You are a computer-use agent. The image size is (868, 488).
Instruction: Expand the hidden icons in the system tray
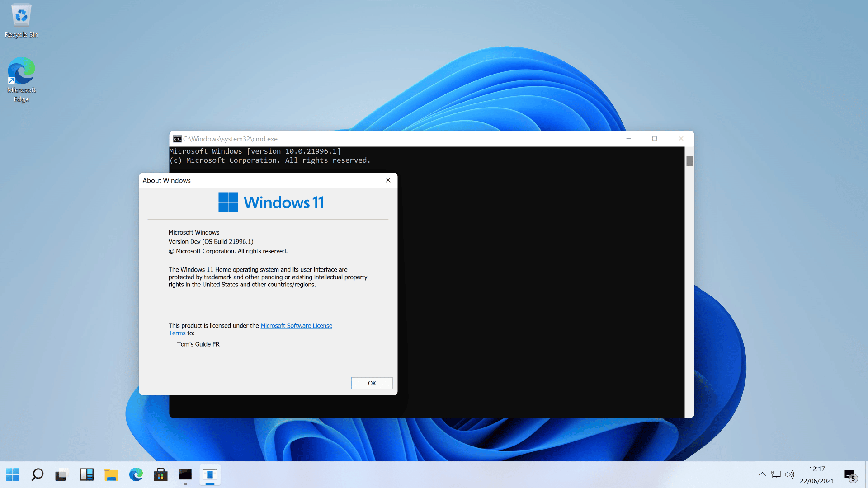coord(763,474)
